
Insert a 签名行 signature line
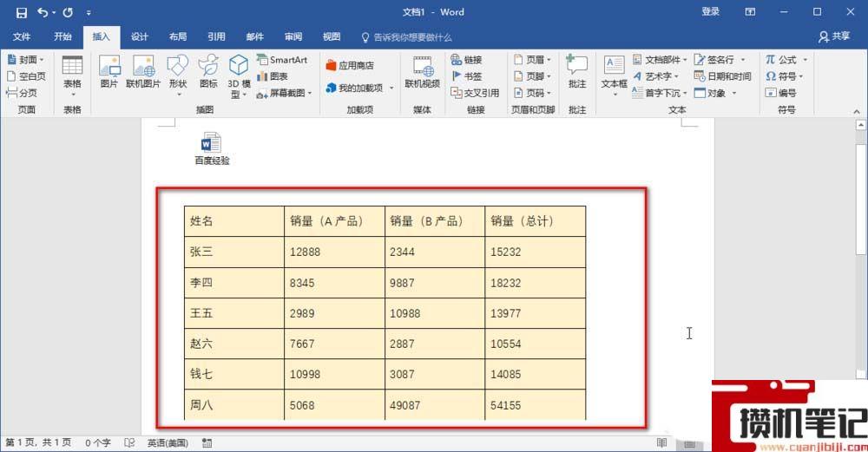coord(720,60)
